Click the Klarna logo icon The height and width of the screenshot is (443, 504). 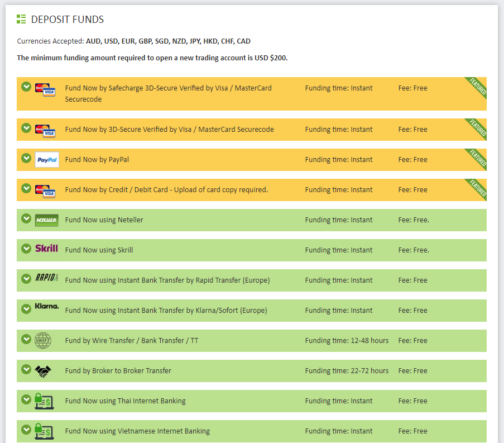pos(46,307)
